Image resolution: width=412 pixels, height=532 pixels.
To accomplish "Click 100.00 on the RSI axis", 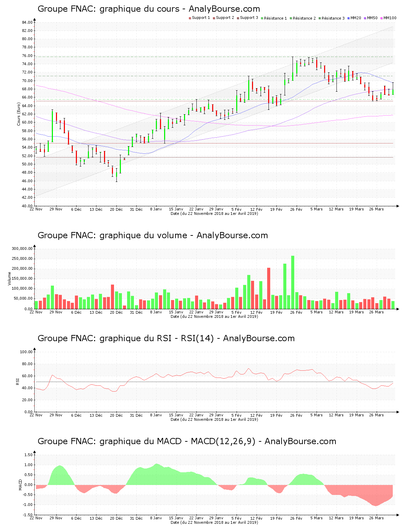I will [x=26, y=352].
